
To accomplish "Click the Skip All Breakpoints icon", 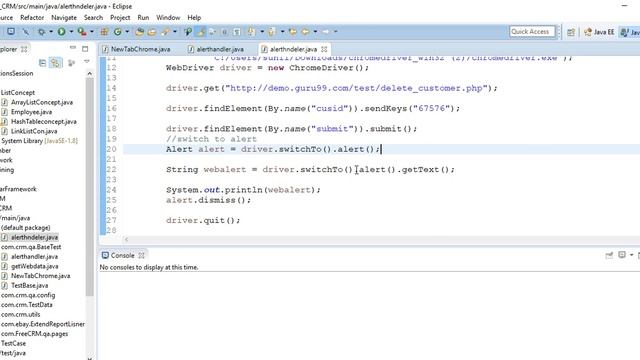I will (x=25, y=31).
